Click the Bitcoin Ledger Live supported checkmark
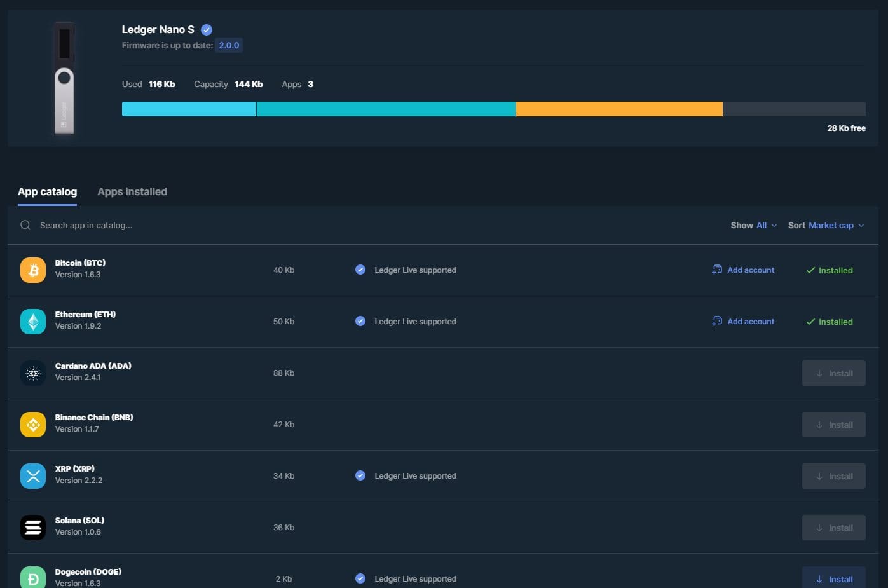The height and width of the screenshot is (588, 888). 360,270
